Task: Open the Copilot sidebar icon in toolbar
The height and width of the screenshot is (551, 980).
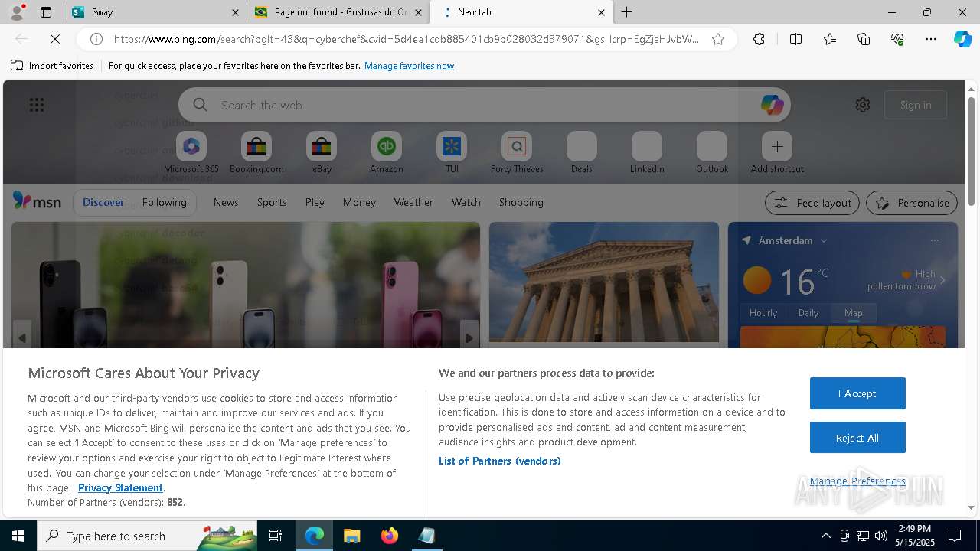Action: tap(962, 39)
